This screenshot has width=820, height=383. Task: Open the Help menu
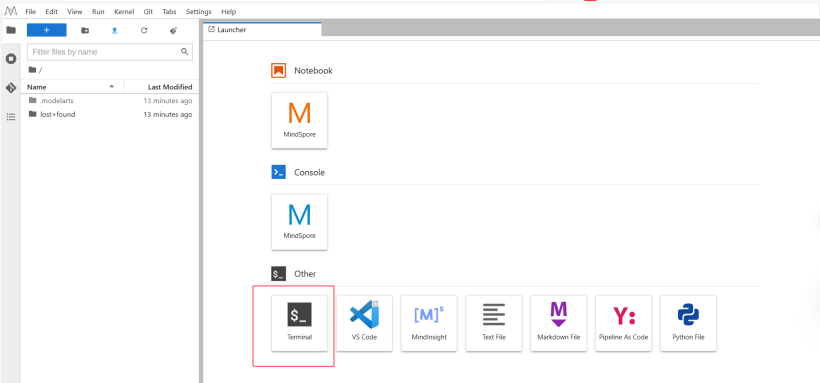(229, 12)
